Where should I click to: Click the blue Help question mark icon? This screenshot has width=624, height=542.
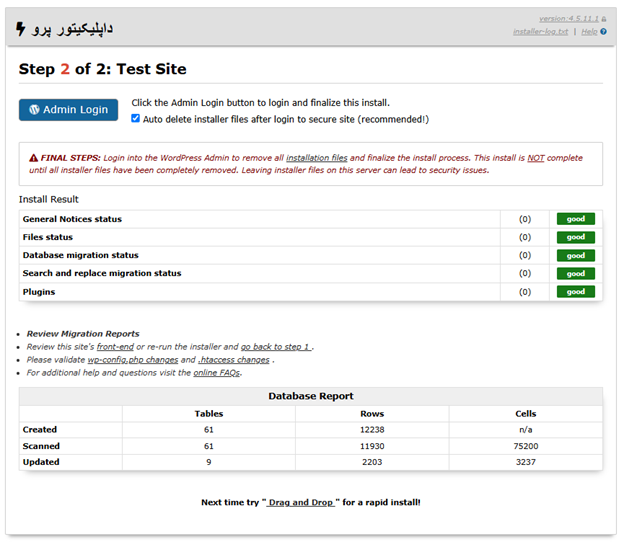coord(603,31)
